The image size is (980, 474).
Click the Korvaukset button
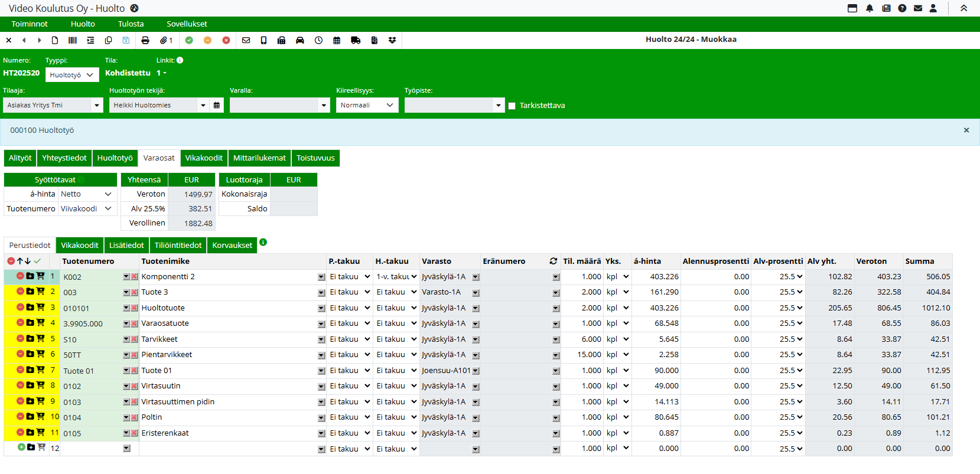232,245
